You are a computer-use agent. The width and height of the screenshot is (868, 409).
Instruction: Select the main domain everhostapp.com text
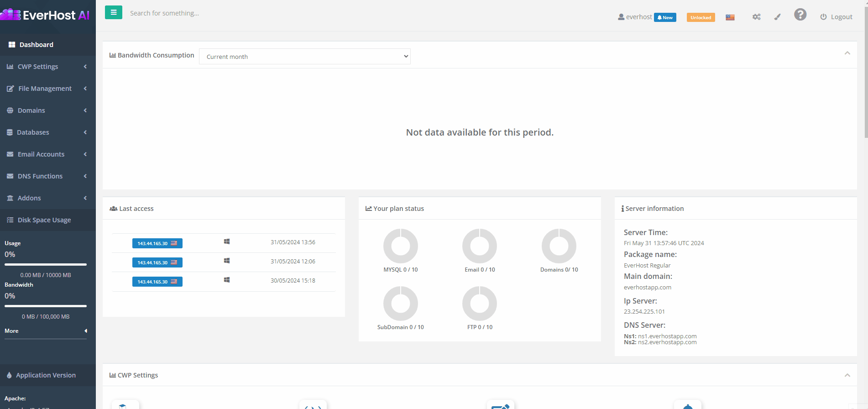pyautogui.click(x=647, y=287)
